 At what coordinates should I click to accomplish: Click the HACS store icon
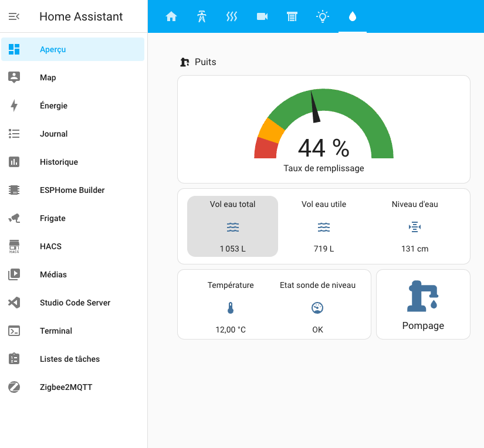click(x=14, y=246)
